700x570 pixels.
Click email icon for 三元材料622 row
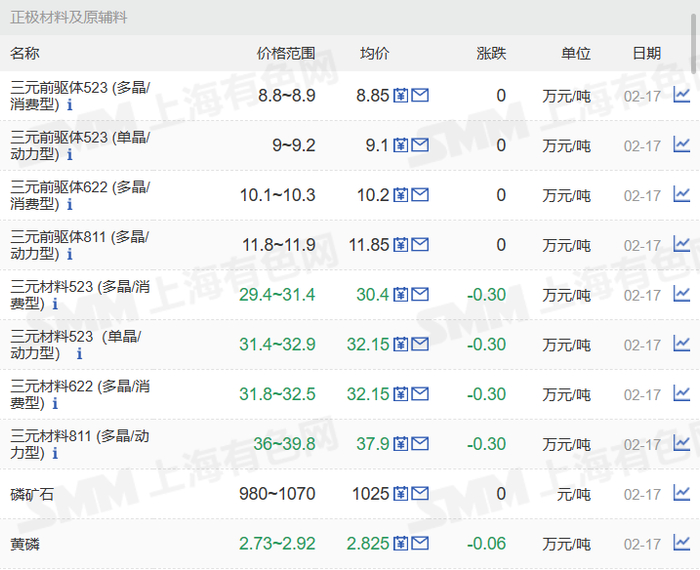pyautogui.click(x=420, y=394)
